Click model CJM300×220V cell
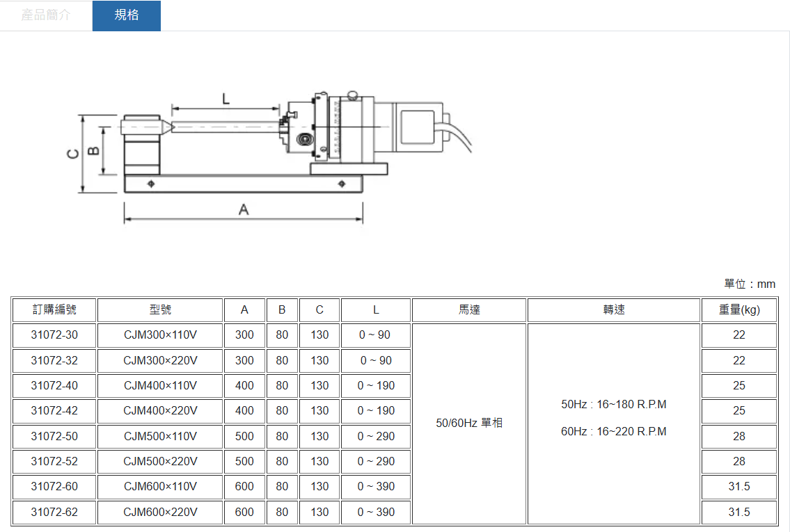The image size is (790, 532). click(x=160, y=360)
